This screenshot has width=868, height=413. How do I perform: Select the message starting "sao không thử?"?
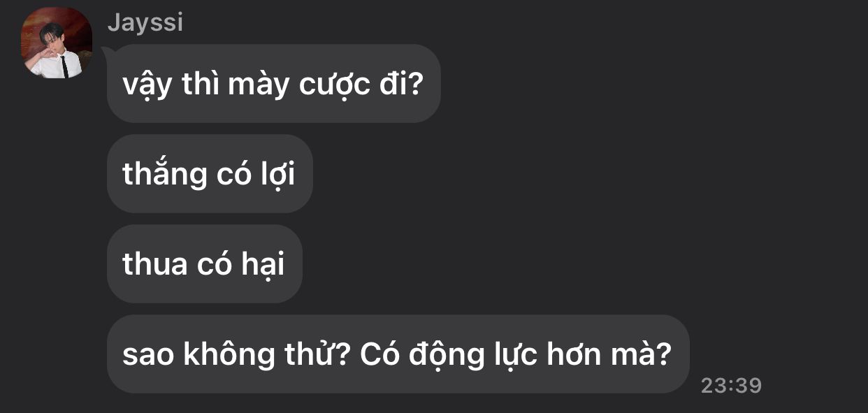click(x=398, y=354)
